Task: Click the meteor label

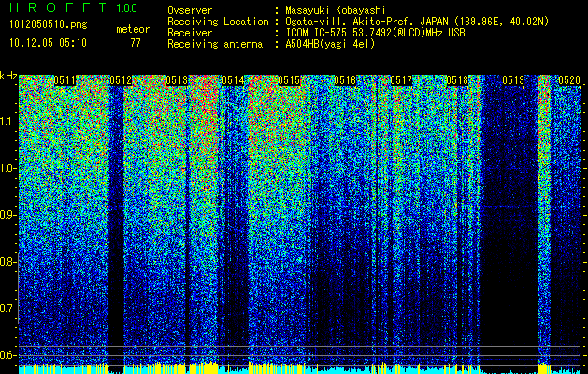Action: coord(133,29)
